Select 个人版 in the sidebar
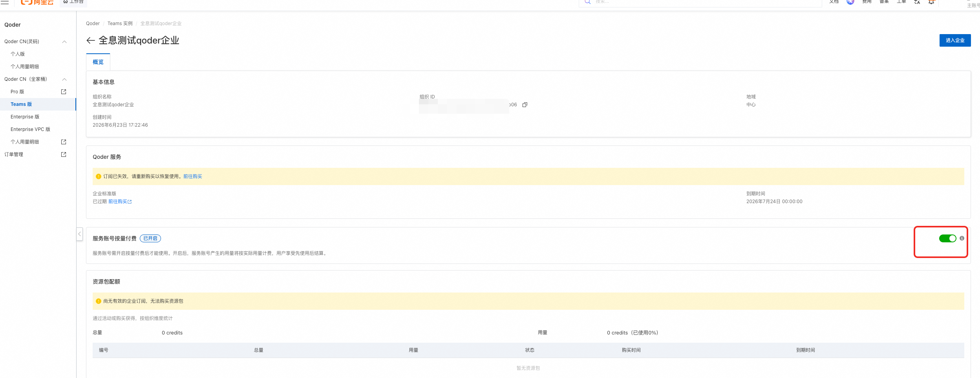 click(x=18, y=54)
